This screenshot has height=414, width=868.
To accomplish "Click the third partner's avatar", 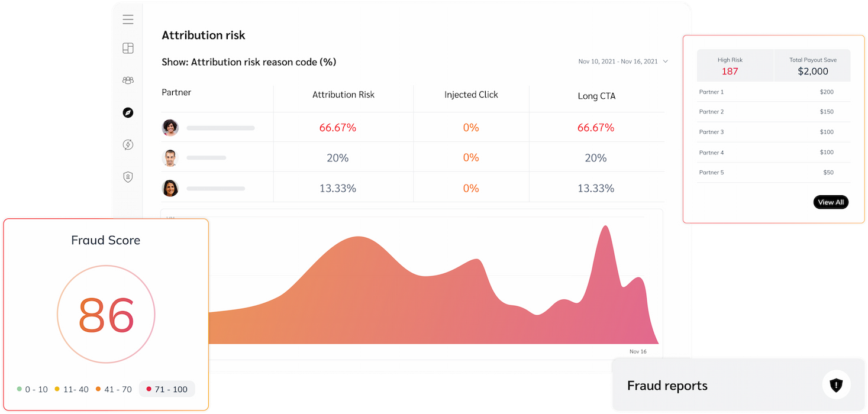I will [170, 188].
